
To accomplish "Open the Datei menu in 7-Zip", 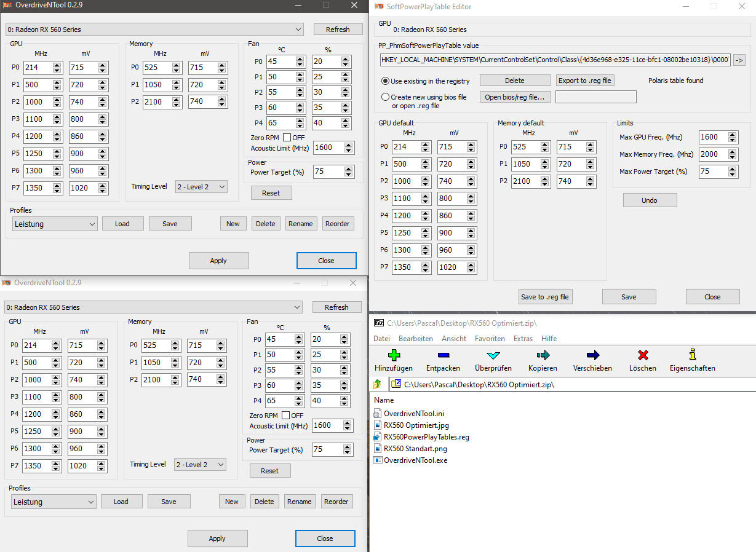I will click(382, 339).
